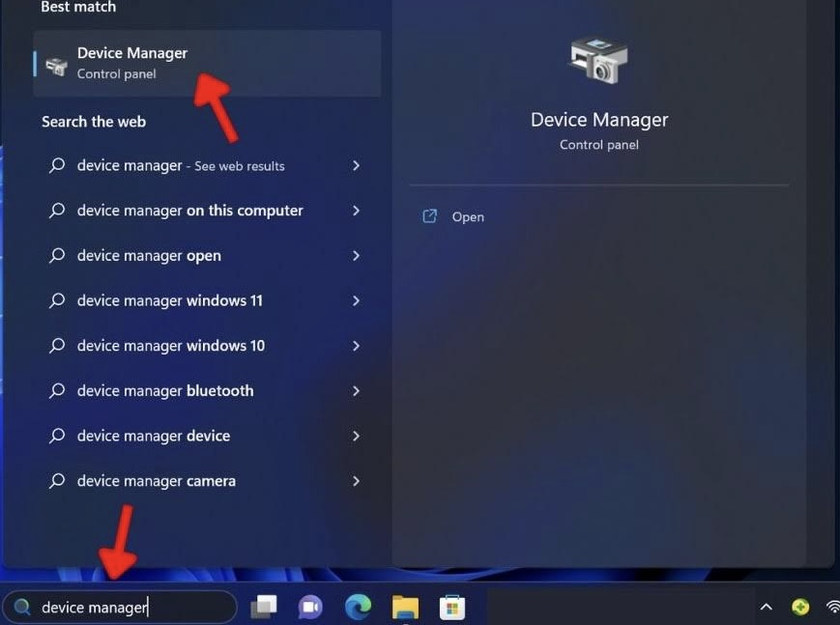840x625 pixels.
Task: Select 'device manager camera' suggestion
Action: click(157, 480)
